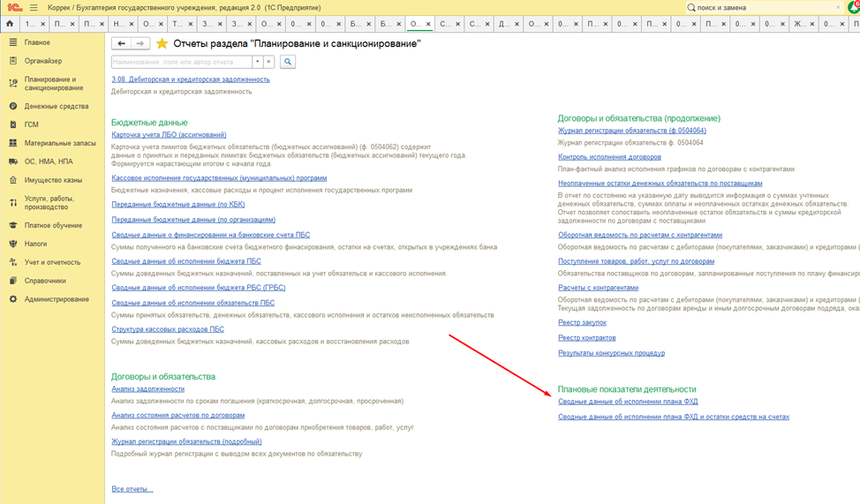Open Сводные данные плана ФХД и остатки средств

[674, 417]
